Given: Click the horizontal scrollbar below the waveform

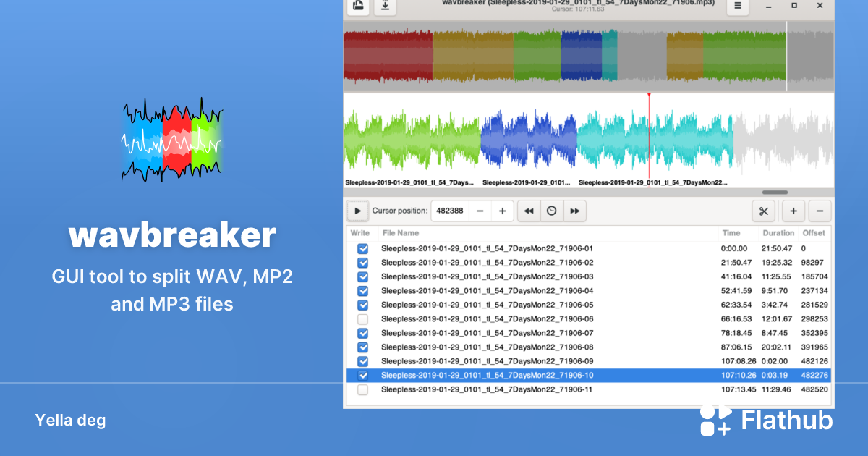Looking at the screenshot, I should (775, 193).
